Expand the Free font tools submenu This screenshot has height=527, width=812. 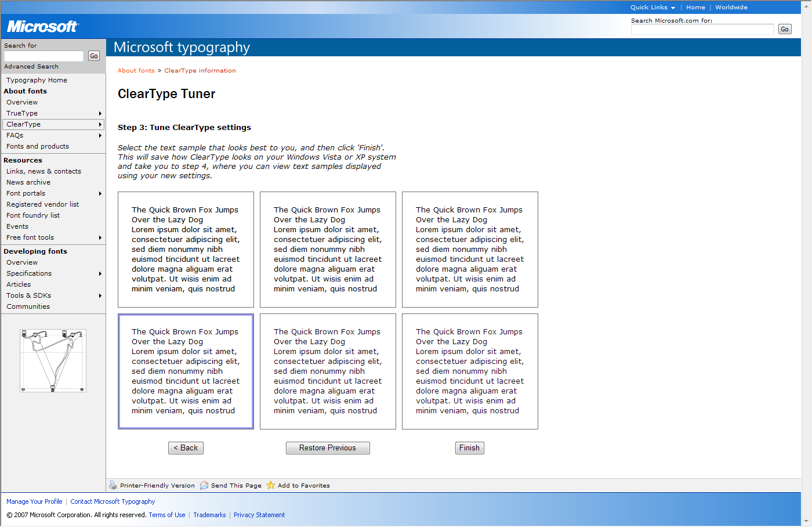(x=100, y=238)
